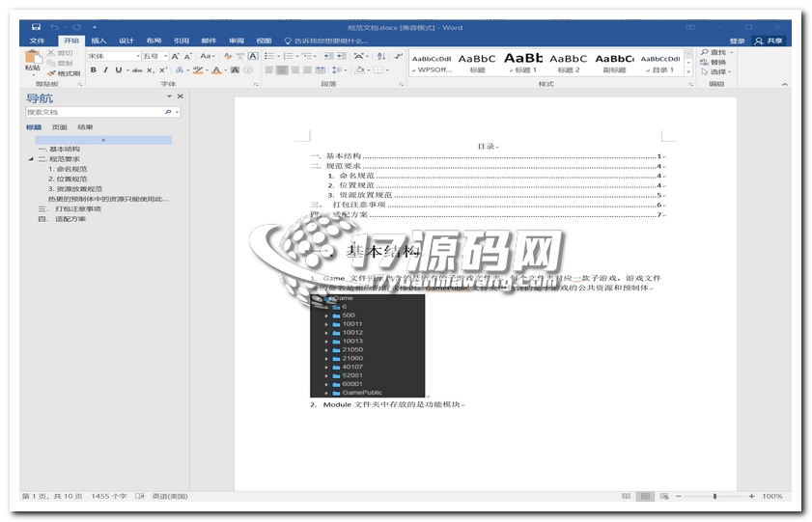
Task: Click the Copy (复制) icon
Action: point(51,63)
